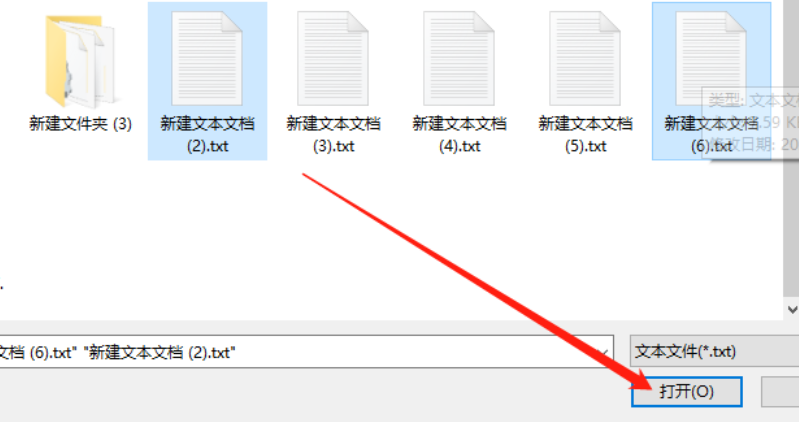Select the 新建文件夹 (3) folder icon
Screen dimensions: 799x422
(x=80, y=61)
